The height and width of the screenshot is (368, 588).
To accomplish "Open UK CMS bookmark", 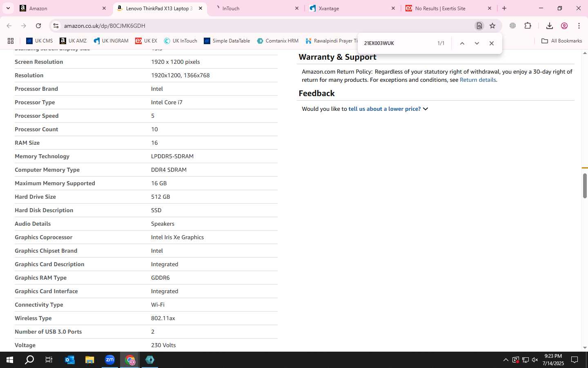I will click(40, 41).
